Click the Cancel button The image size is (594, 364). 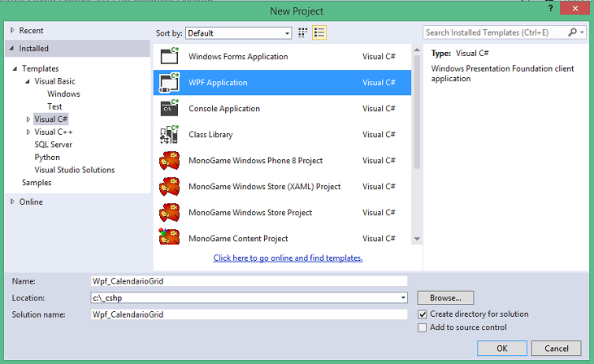pos(556,348)
